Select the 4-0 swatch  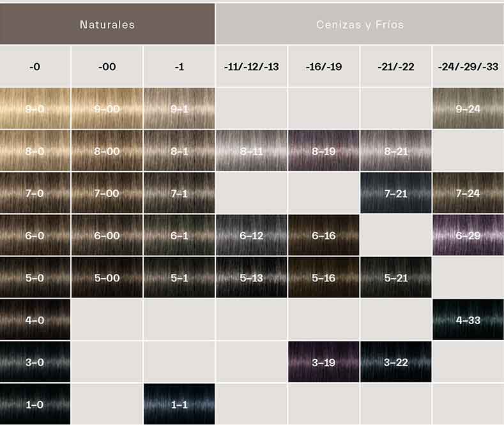(35, 320)
